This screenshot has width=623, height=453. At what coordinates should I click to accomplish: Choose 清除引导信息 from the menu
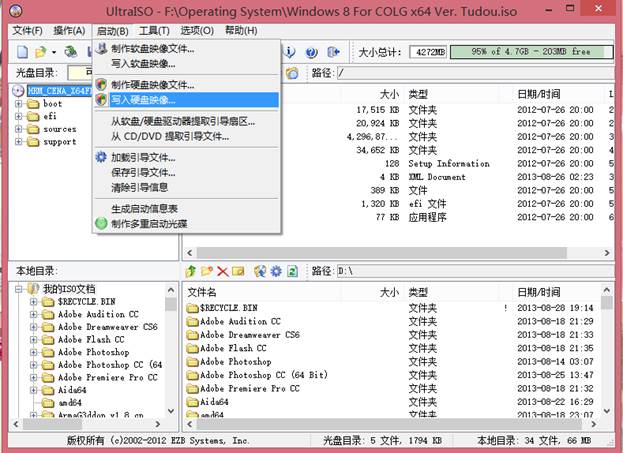click(x=139, y=187)
